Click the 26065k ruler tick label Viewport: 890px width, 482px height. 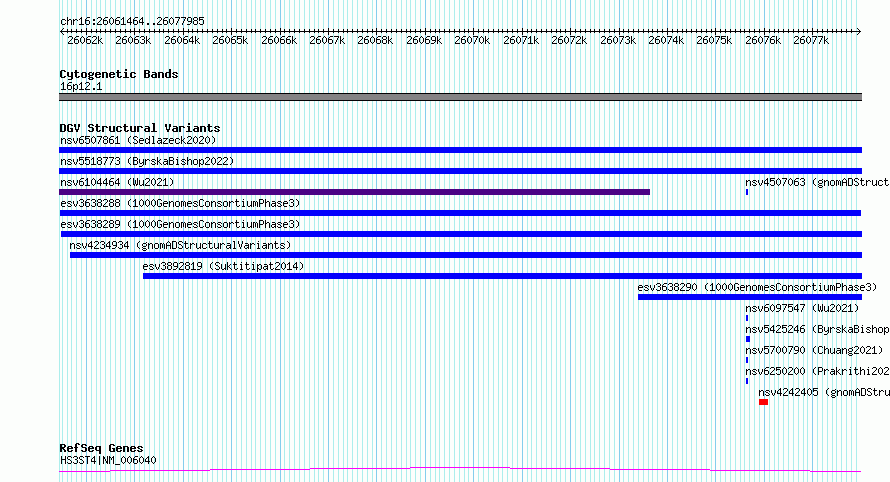click(230, 40)
